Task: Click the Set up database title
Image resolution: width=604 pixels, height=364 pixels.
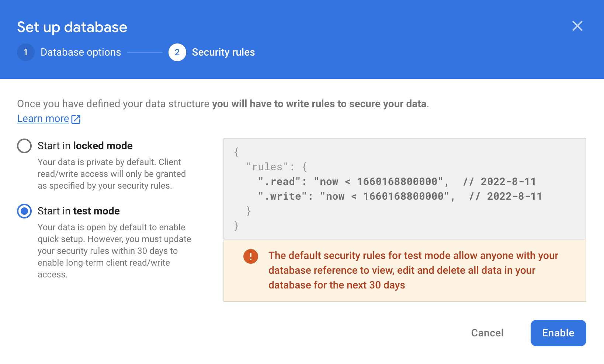Action: click(x=72, y=27)
